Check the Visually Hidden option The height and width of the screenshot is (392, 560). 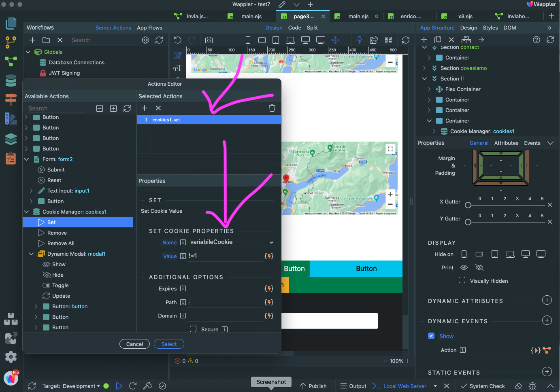[462, 280]
